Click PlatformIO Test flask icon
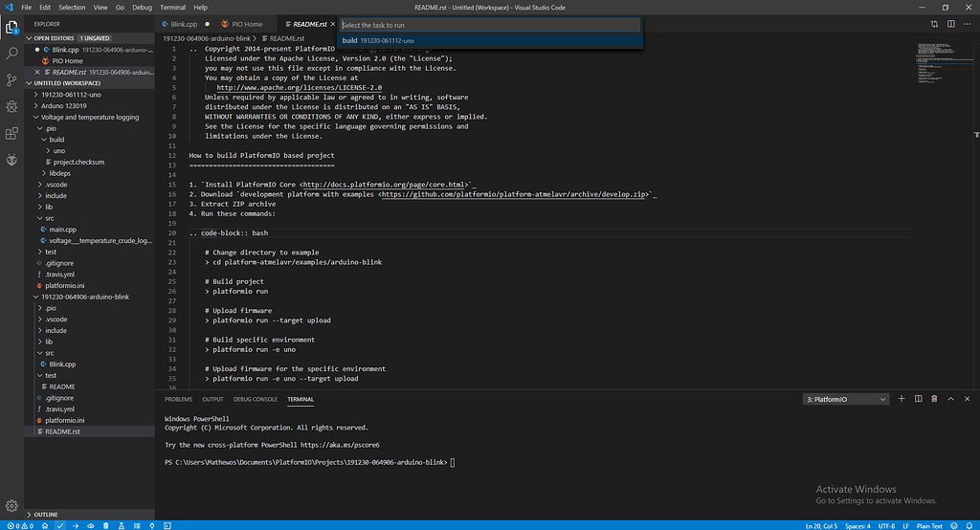The width and height of the screenshot is (980, 530). [122, 525]
